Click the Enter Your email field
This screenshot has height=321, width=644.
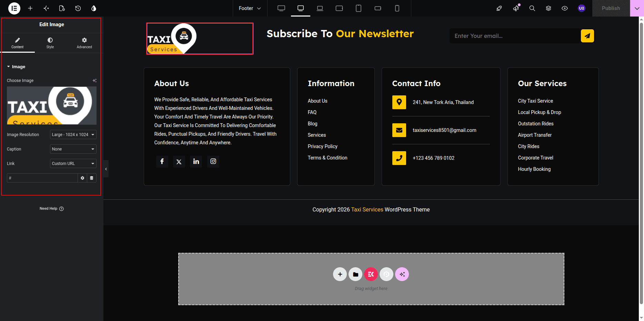tap(515, 36)
